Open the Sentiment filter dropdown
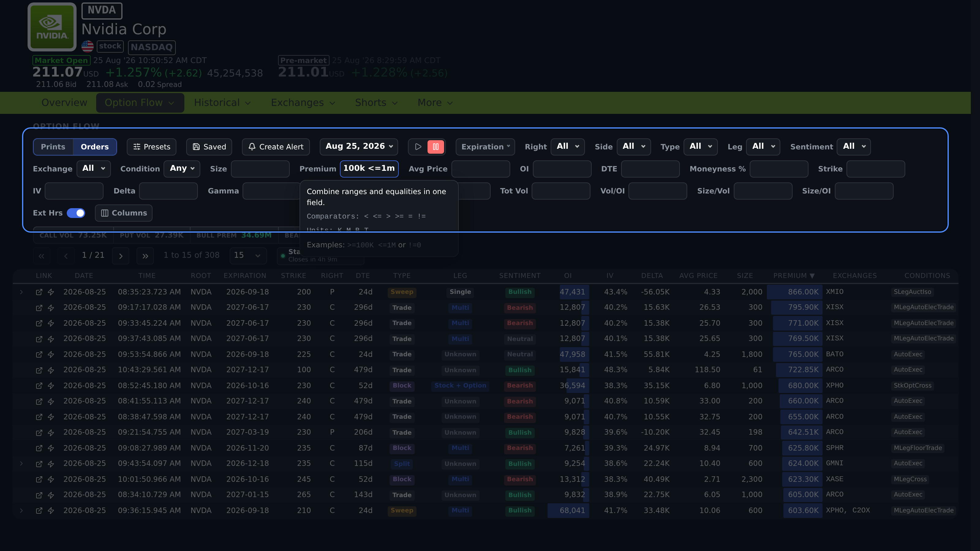 (853, 147)
